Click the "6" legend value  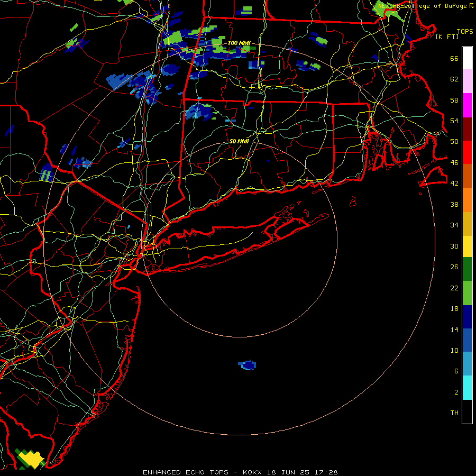pos(456,371)
